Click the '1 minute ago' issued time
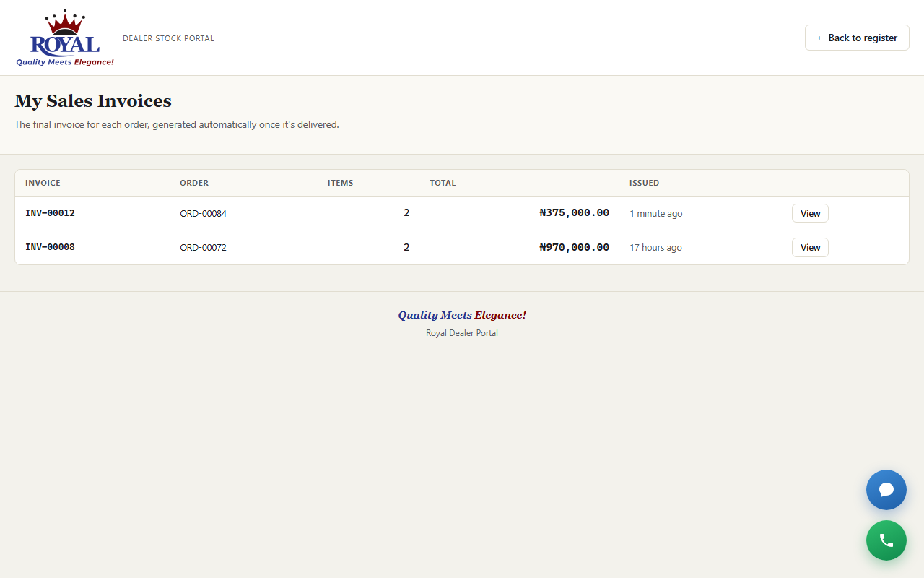Image resolution: width=924 pixels, height=578 pixels. coord(655,214)
